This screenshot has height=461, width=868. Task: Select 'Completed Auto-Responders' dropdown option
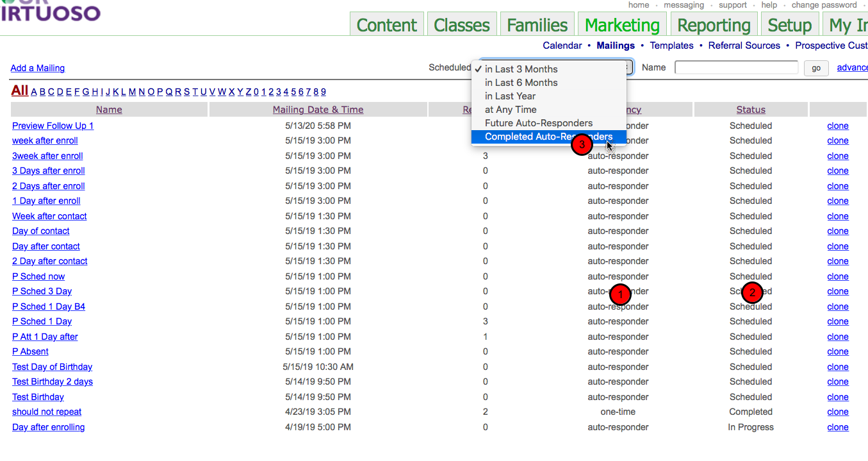coord(548,137)
